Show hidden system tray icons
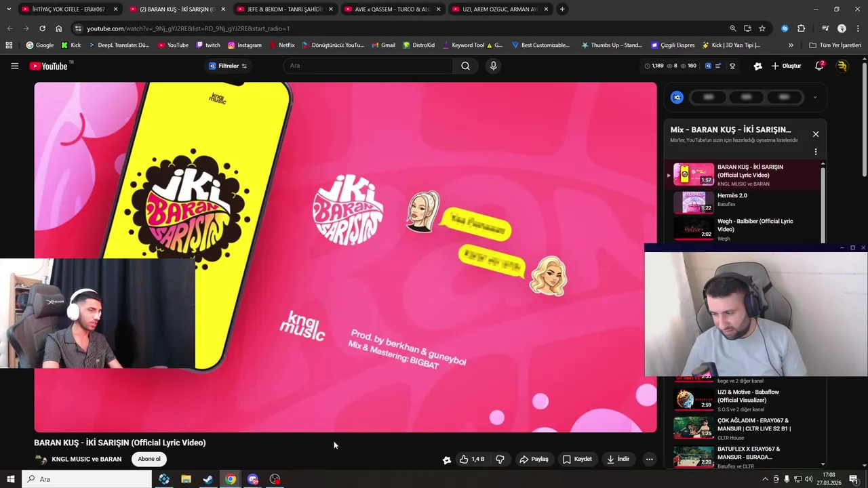Image resolution: width=868 pixels, height=488 pixels. pyautogui.click(x=765, y=479)
